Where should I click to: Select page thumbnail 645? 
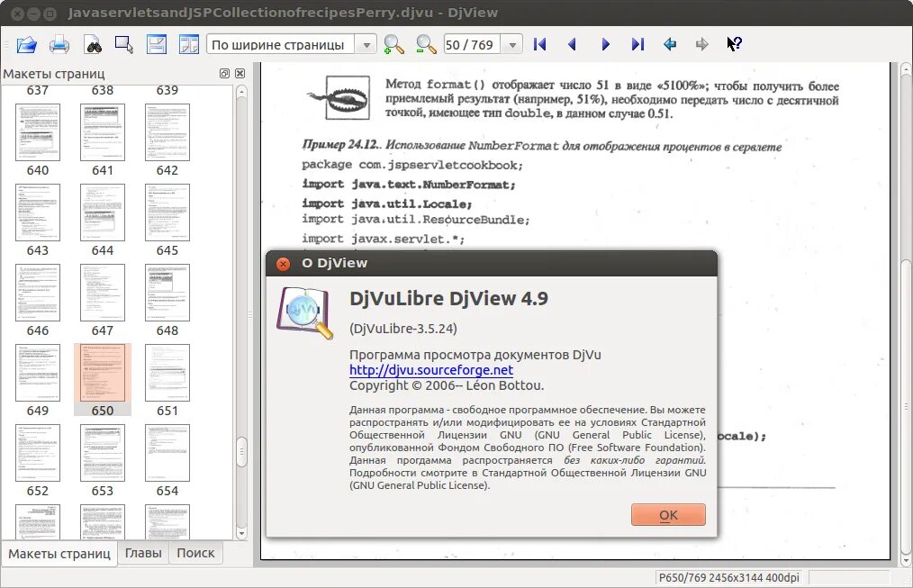point(167,213)
